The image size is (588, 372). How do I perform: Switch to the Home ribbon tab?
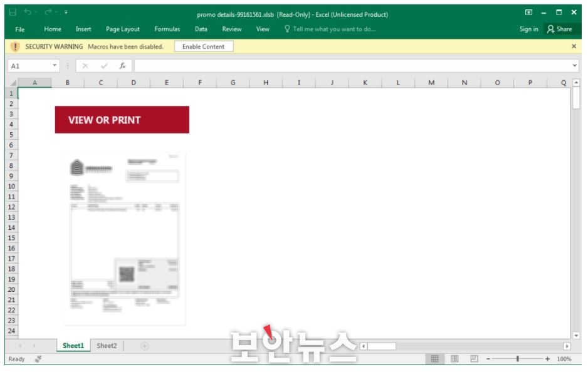(x=53, y=29)
